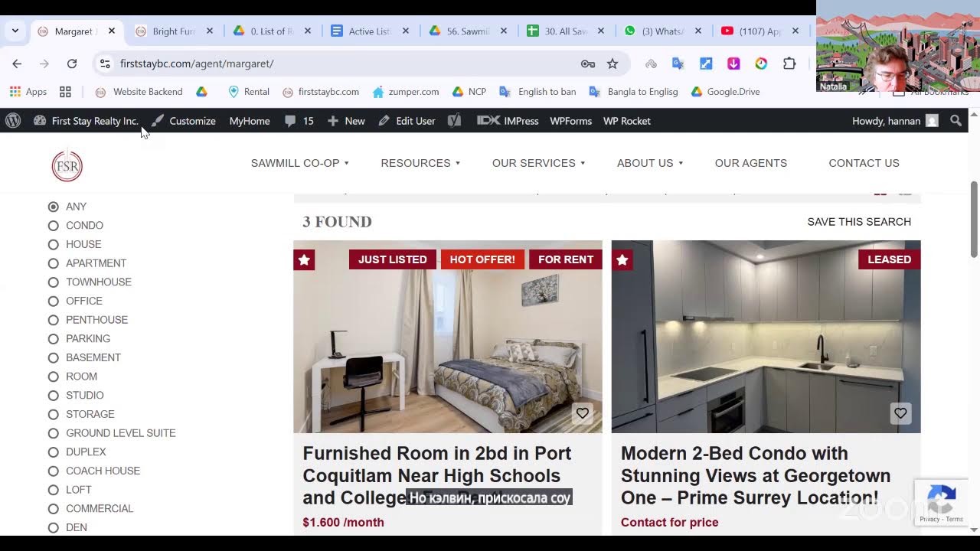Image resolution: width=980 pixels, height=551 pixels.
Task: Open the 15 comments admin bar item
Action: (299, 121)
